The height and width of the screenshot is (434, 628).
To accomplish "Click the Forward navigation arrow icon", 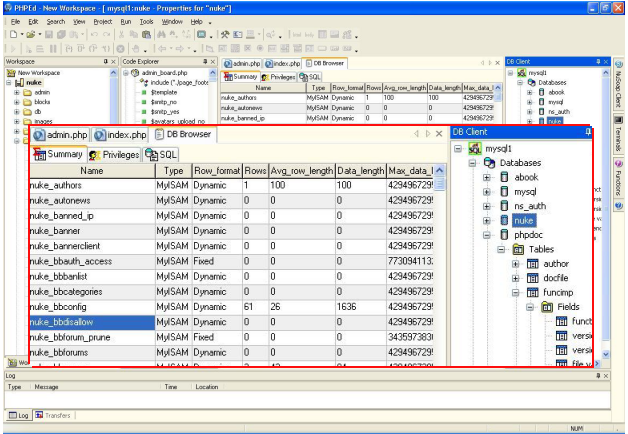I will pos(180,49).
